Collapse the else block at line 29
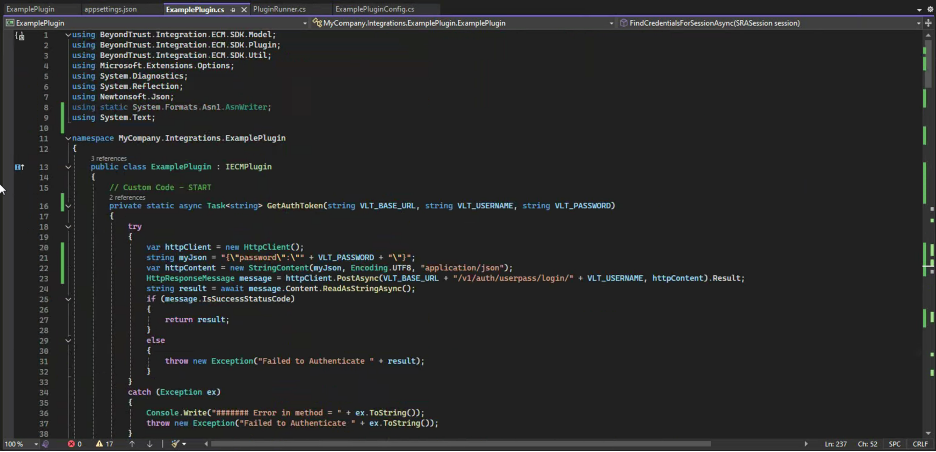The width and height of the screenshot is (936, 452). (68, 340)
